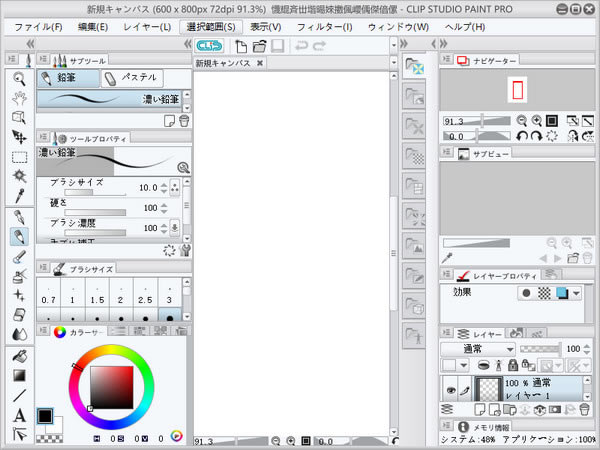Screen dimensions: 600x450
Task: Toggle tone effect checker icon
Action: (544, 293)
